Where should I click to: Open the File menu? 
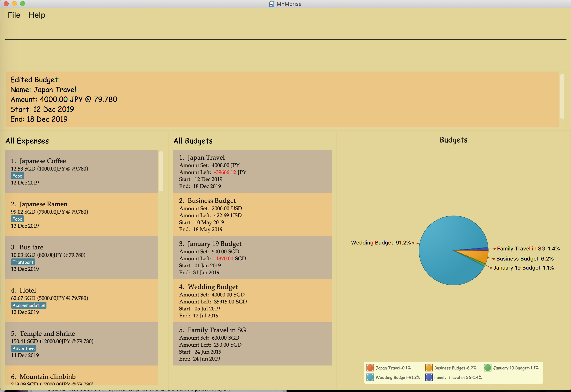pos(14,15)
